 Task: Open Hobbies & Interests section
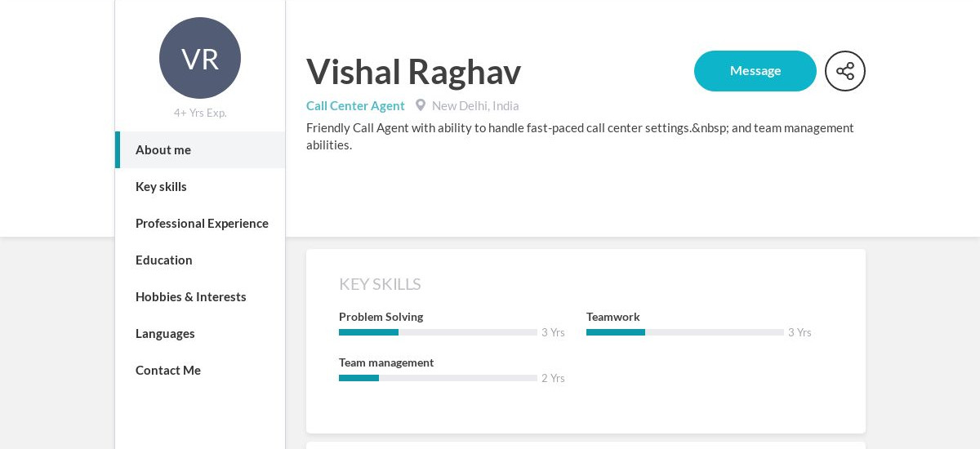(191, 297)
